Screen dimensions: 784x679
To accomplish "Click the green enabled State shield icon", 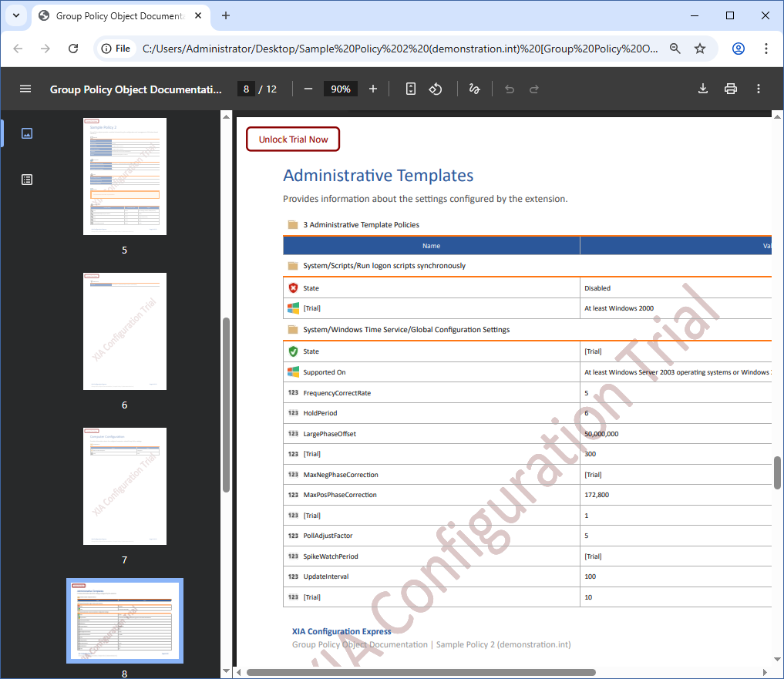I will click(x=293, y=351).
